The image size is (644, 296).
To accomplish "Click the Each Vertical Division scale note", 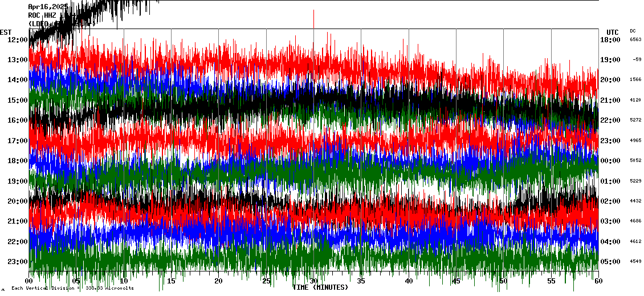I will click(72, 288).
